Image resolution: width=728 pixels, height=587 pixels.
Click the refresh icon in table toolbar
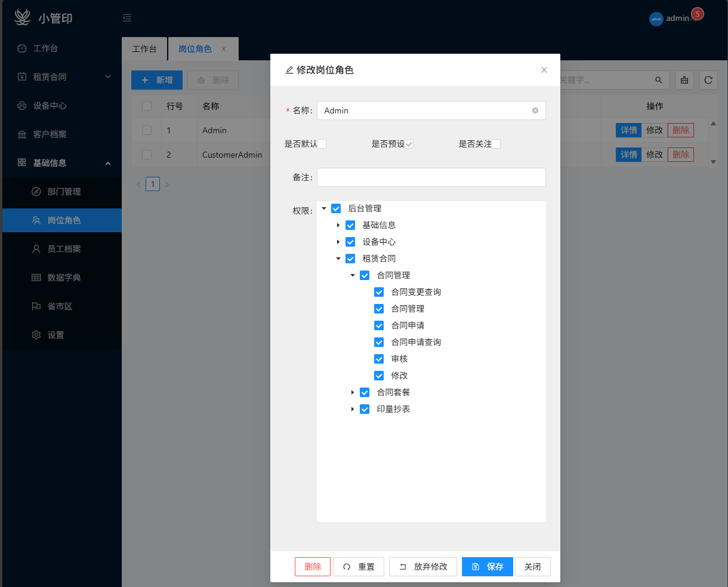click(708, 80)
